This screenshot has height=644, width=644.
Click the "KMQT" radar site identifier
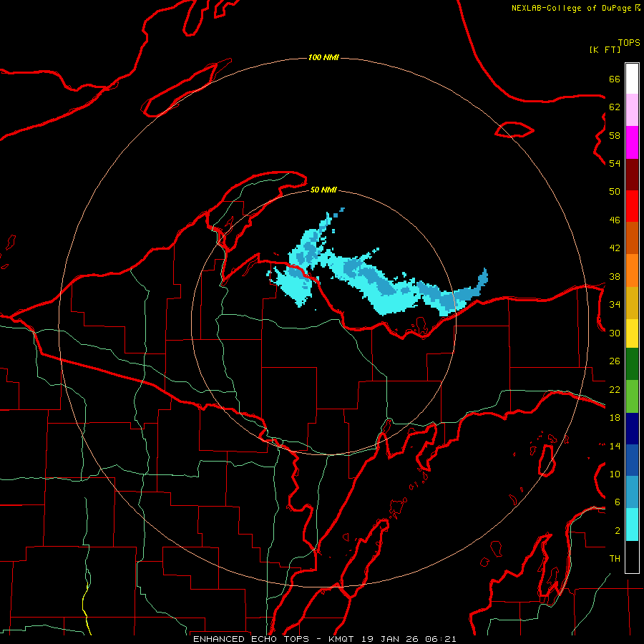click(x=342, y=639)
